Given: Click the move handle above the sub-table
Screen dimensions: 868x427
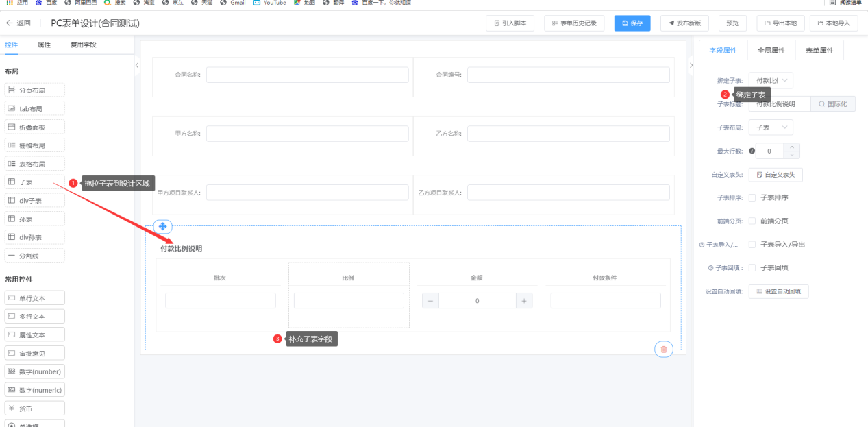Looking at the screenshot, I should click(x=162, y=226).
